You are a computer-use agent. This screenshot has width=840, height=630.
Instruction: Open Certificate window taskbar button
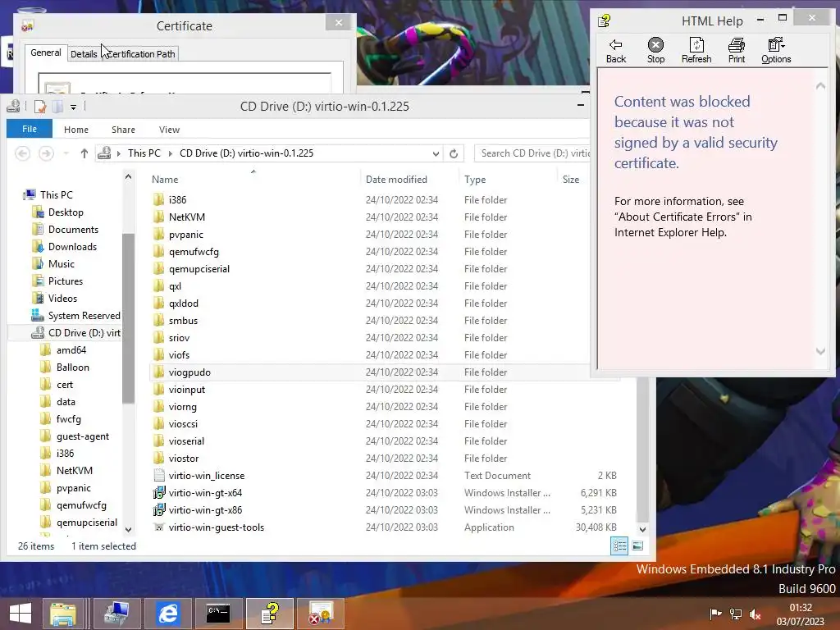click(321, 614)
